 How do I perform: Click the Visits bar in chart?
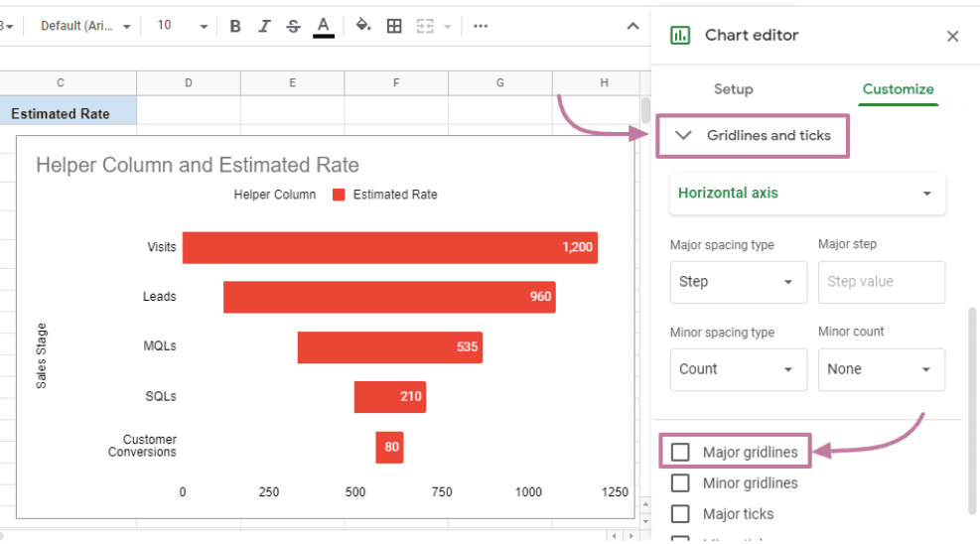click(390, 247)
